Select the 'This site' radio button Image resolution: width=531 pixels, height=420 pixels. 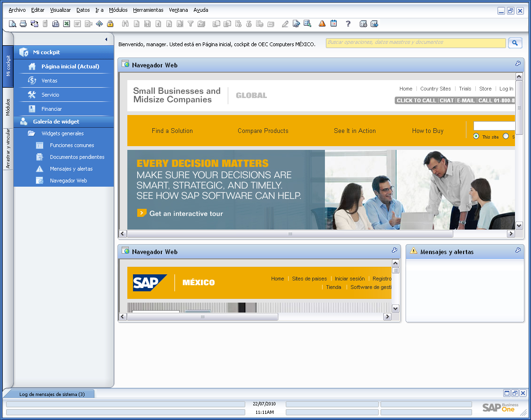click(x=476, y=136)
